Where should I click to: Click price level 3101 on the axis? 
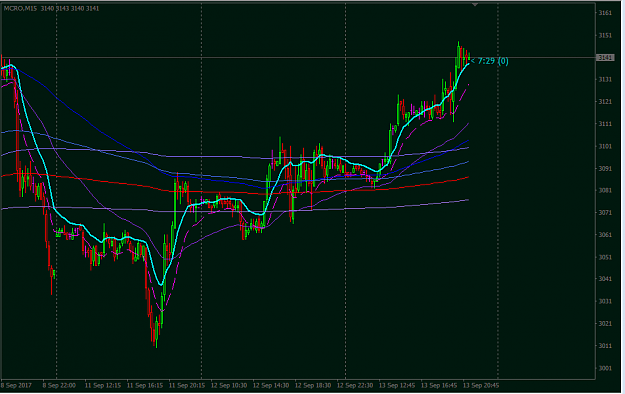[x=605, y=146]
